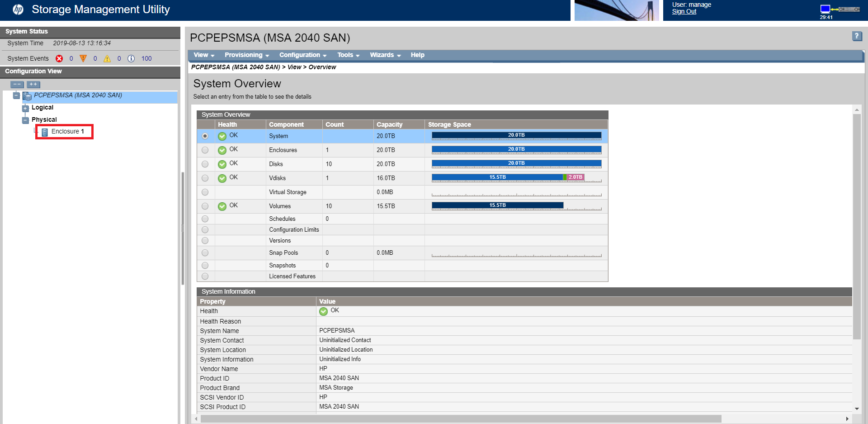Click the Sign Out link
Screen dimensions: 868x424
pyautogui.click(x=684, y=12)
